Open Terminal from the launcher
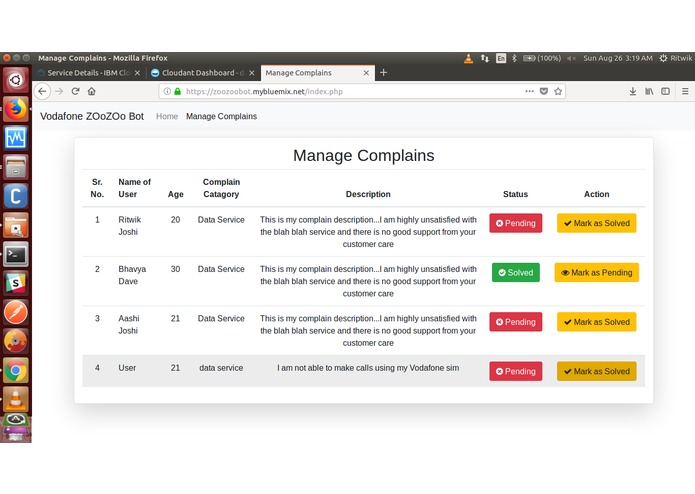 [16, 254]
